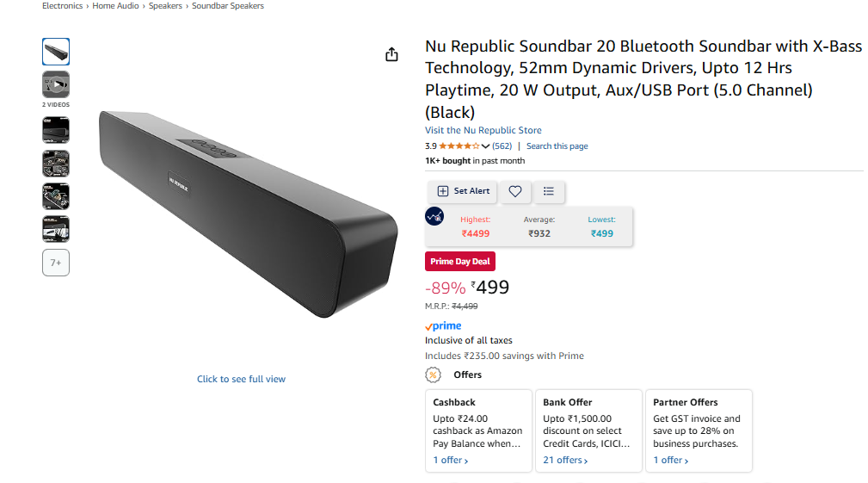Click the heart wishlist icon
The width and height of the screenshot is (868, 483).
(x=514, y=191)
